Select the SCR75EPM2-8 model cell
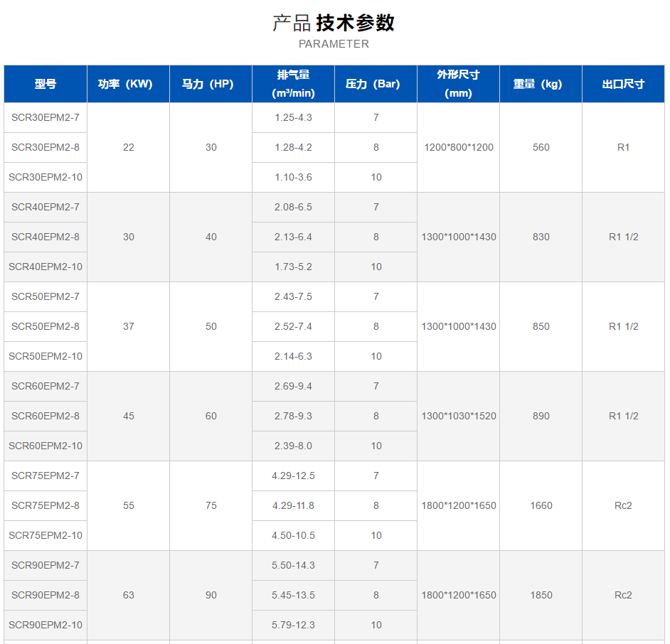Screen dimensions: 670x644 (x=46, y=505)
